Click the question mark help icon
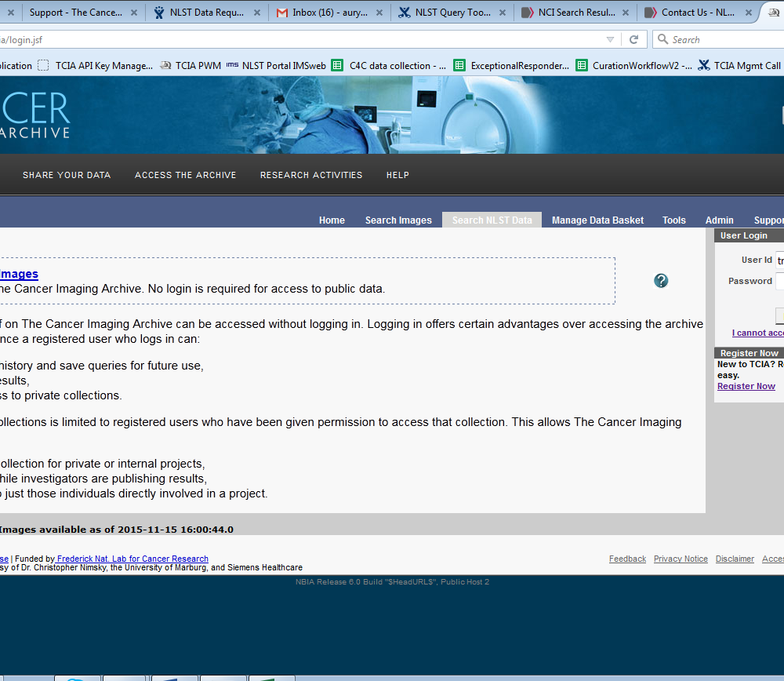The image size is (784, 681). [x=661, y=281]
